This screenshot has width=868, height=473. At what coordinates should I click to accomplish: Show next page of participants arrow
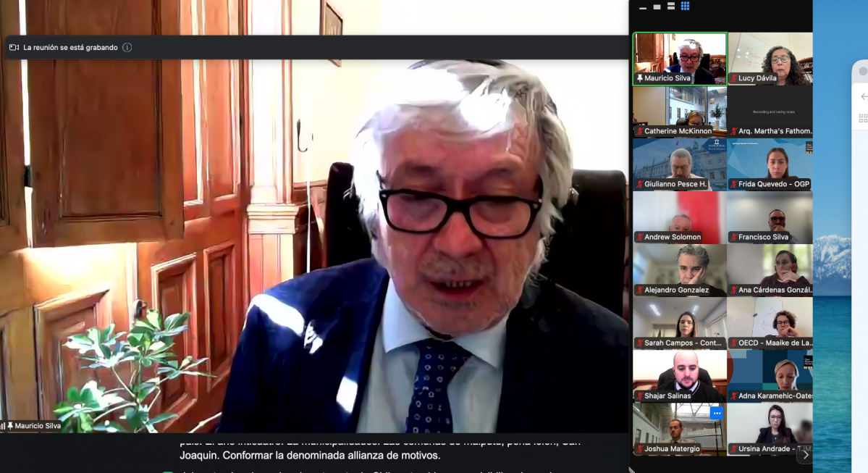click(x=804, y=455)
